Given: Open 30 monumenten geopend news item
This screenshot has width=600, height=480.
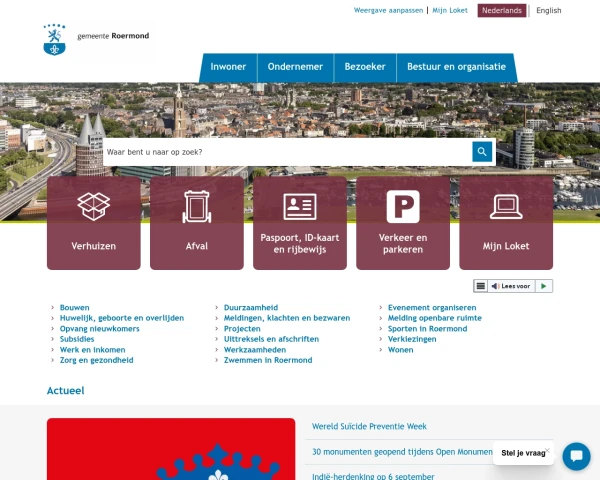Looking at the screenshot, I should point(402,452).
